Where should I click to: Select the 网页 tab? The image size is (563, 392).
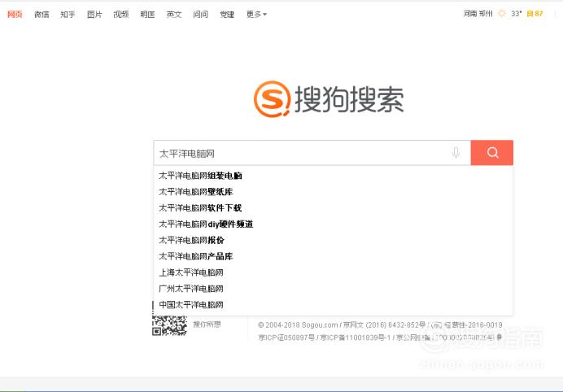coord(15,14)
